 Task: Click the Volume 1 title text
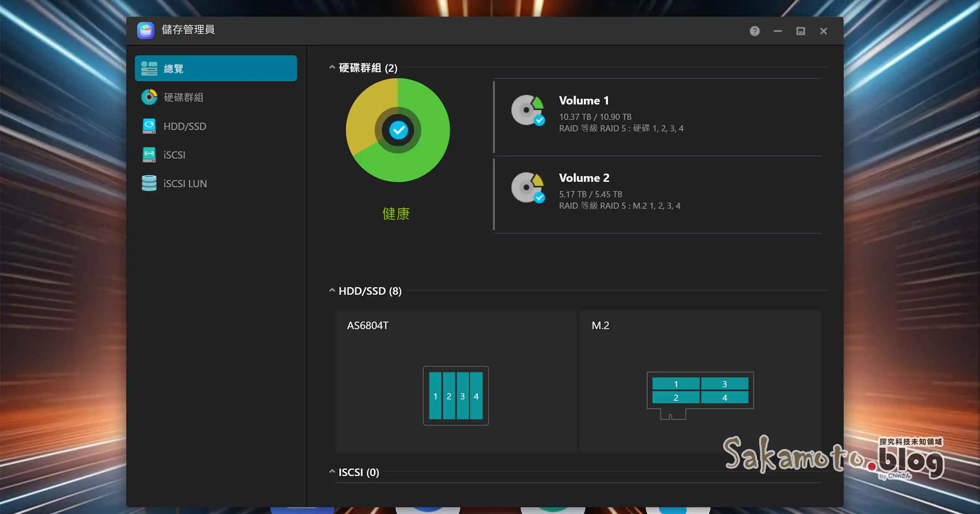click(583, 101)
